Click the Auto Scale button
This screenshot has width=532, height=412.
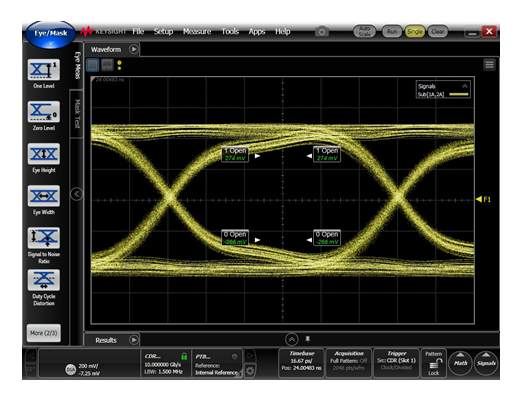[x=364, y=32]
